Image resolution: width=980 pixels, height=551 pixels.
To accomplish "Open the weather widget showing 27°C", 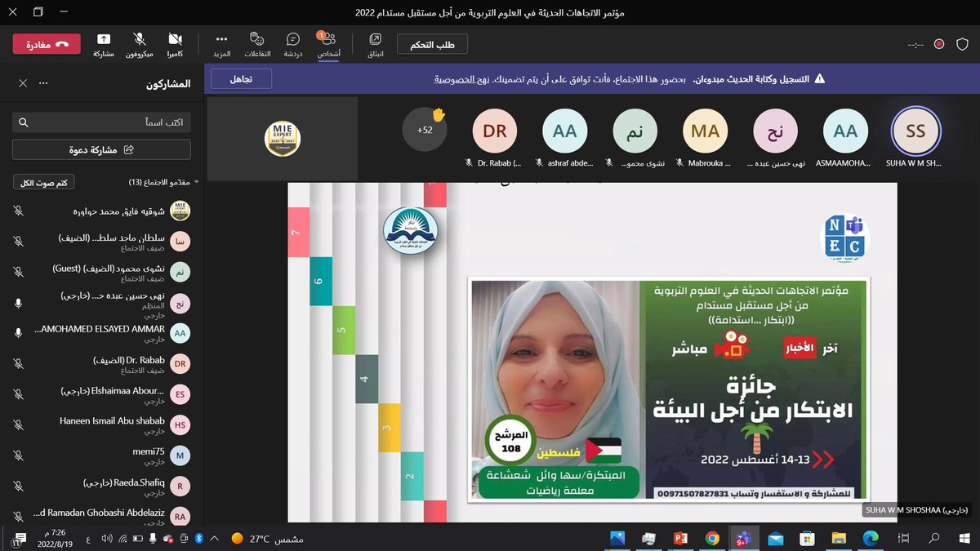I will pyautogui.click(x=268, y=539).
